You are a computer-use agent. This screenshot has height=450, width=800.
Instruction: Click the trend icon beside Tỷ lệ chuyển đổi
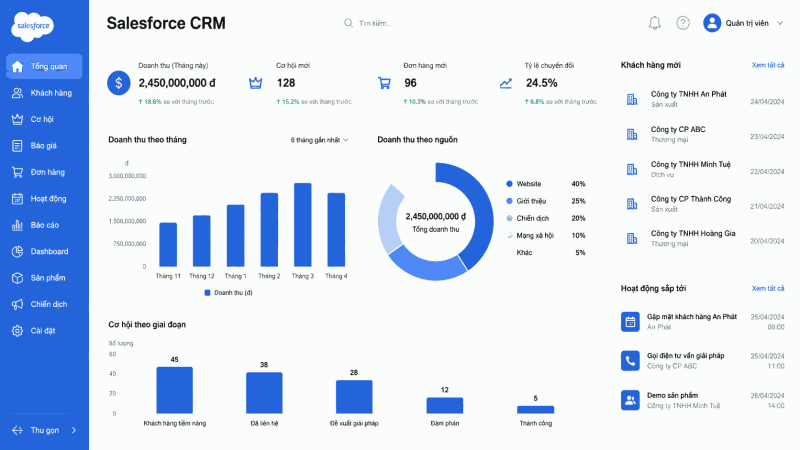[506, 83]
